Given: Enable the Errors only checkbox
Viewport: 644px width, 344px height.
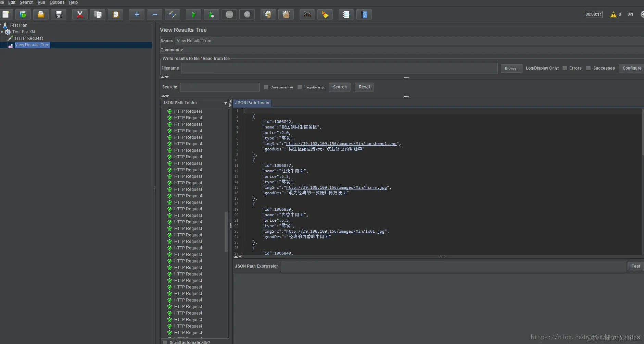Looking at the screenshot, I should [565, 68].
